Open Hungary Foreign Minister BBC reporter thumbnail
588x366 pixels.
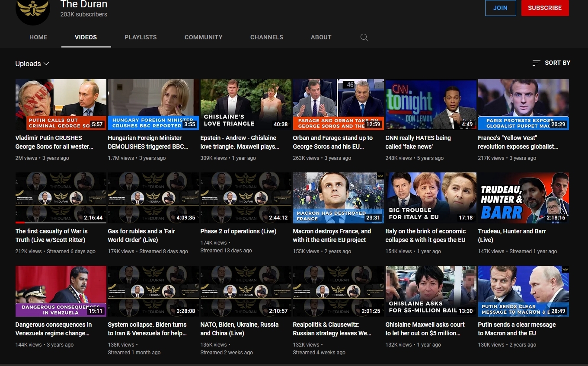[153, 105]
